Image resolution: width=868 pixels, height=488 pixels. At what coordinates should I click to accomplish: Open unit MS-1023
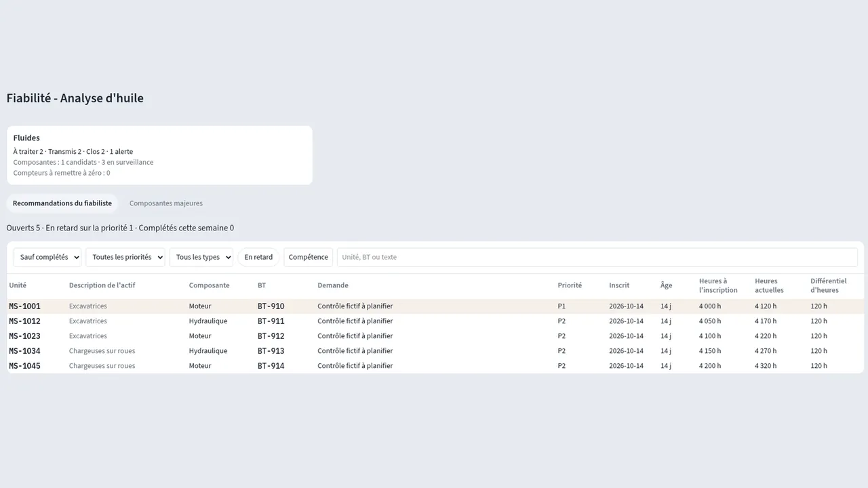coord(24,336)
